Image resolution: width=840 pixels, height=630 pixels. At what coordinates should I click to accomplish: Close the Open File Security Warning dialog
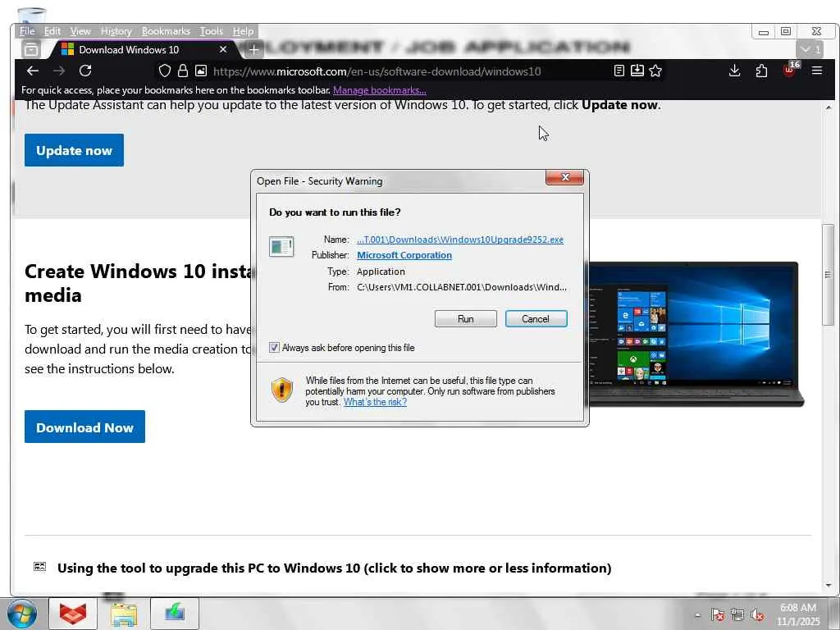(x=564, y=177)
